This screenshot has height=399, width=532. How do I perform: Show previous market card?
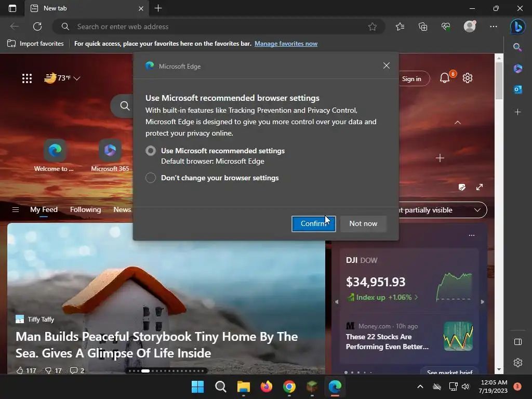[x=337, y=302]
